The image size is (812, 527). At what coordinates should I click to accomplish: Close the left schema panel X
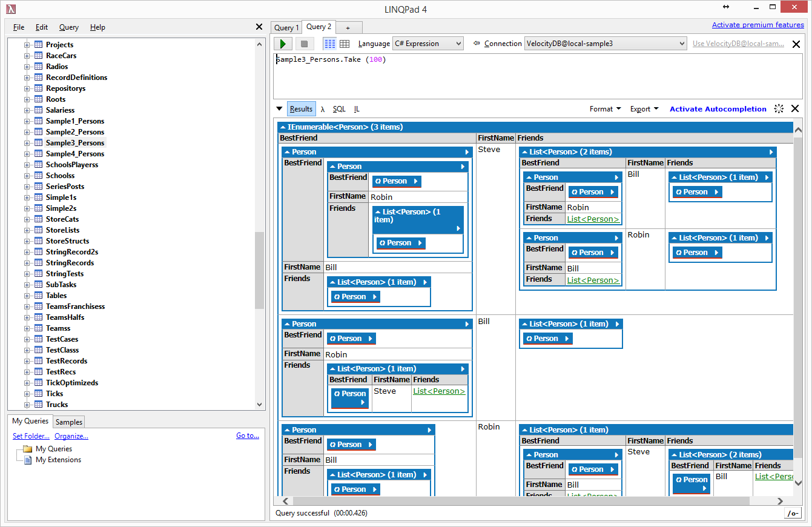click(259, 27)
